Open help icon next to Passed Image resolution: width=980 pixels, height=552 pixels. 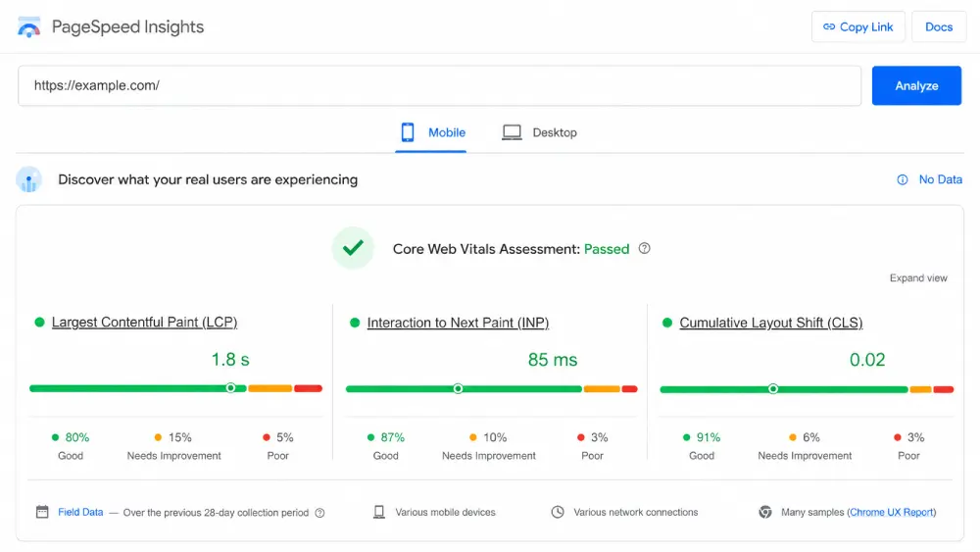[645, 248]
